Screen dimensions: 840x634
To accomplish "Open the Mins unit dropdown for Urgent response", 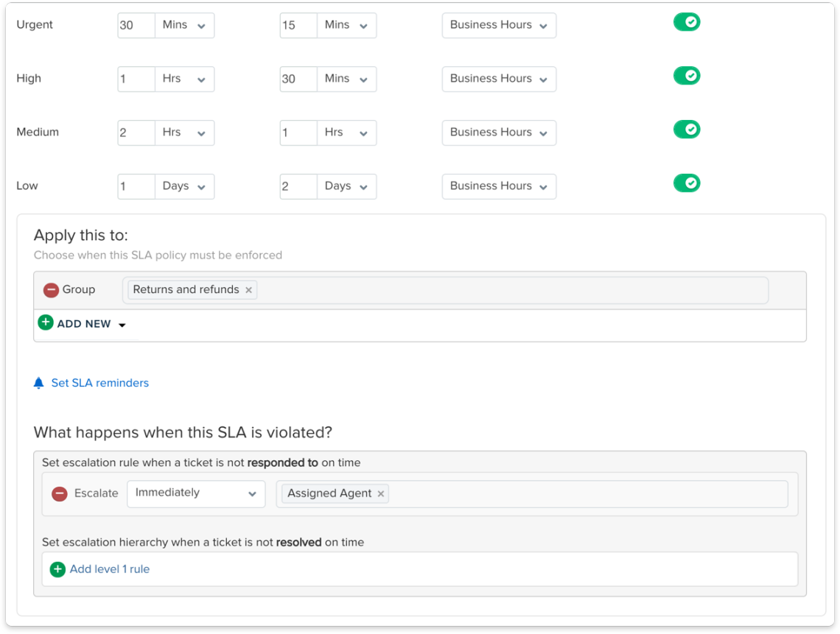I will click(x=186, y=25).
